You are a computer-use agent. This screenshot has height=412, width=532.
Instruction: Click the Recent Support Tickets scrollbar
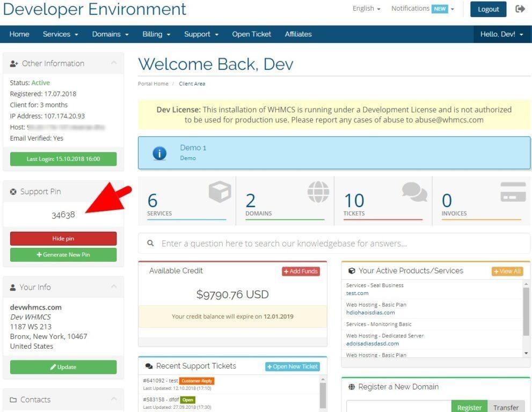pos(323,396)
